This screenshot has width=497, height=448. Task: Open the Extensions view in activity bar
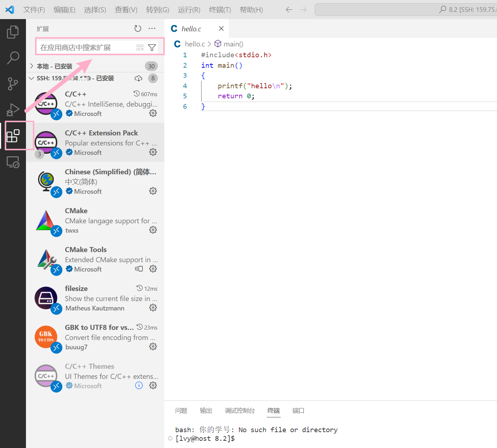tap(13, 136)
